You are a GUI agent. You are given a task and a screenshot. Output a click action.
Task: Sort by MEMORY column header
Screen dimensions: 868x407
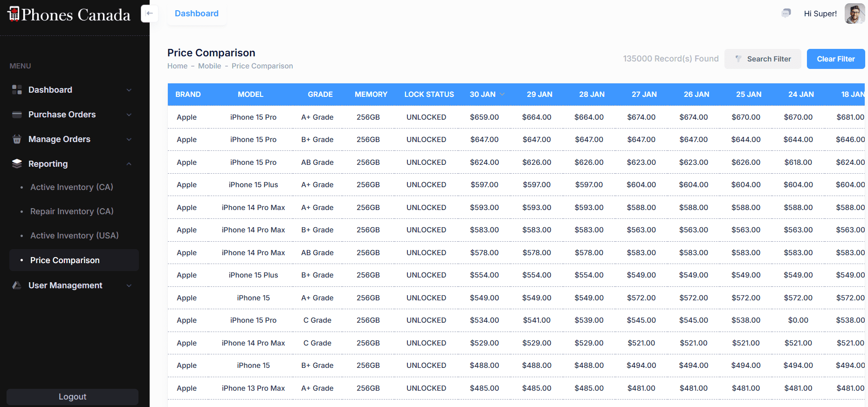coord(371,94)
